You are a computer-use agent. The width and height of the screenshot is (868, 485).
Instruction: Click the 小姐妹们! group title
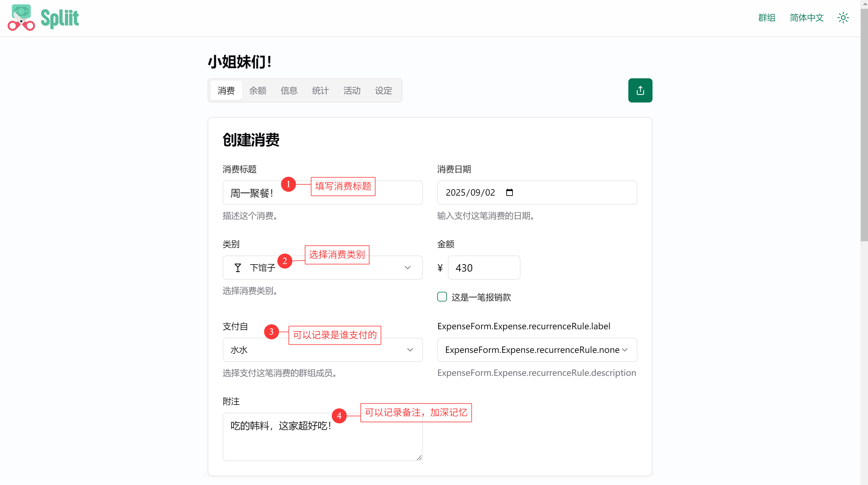240,62
